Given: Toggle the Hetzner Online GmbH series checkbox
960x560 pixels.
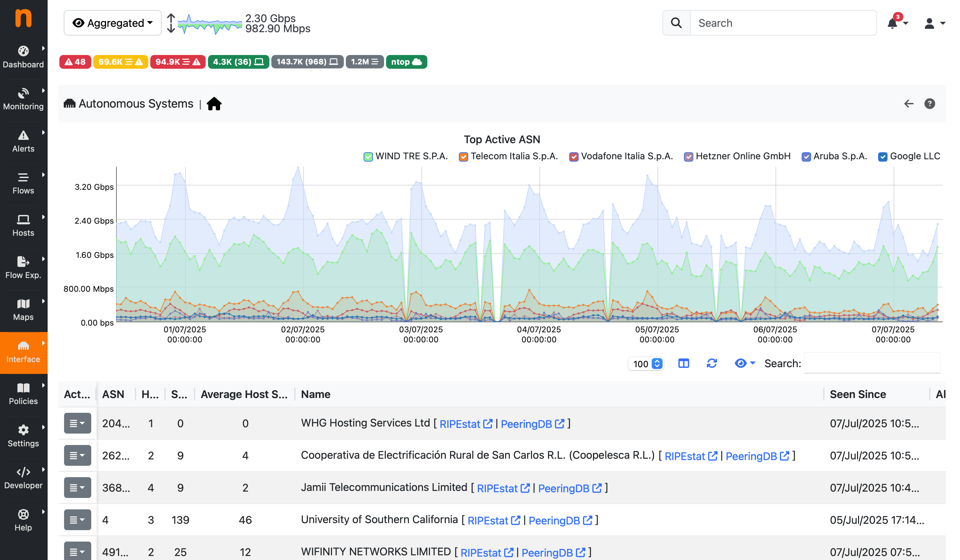Looking at the screenshot, I should [x=688, y=157].
